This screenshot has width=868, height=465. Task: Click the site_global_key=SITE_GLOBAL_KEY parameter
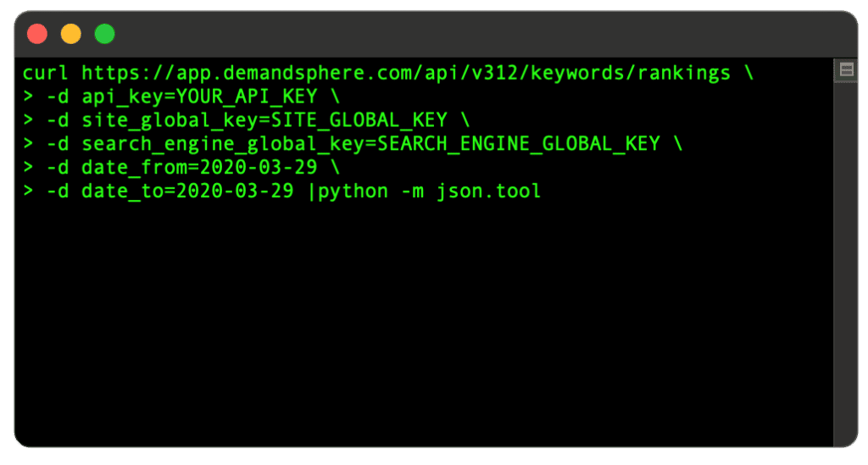click(264, 120)
